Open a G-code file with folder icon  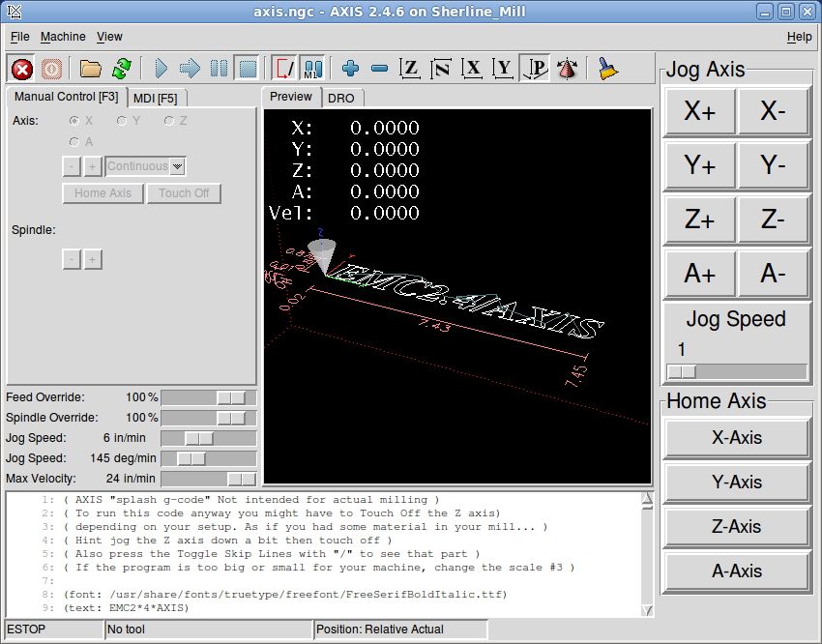pyautogui.click(x=90, y=69)
